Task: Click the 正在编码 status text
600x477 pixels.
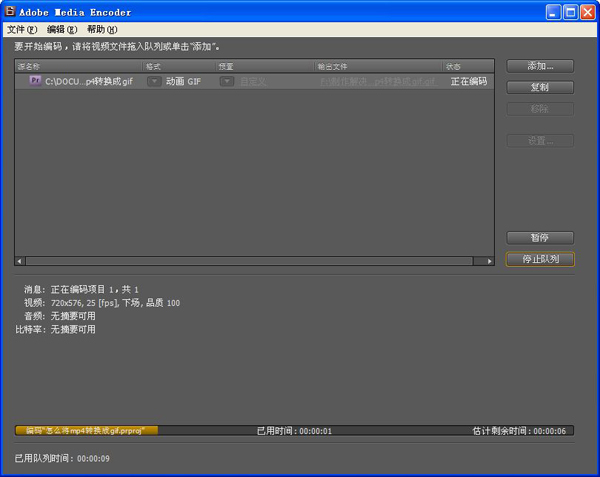Action: (x=469, y=81)
